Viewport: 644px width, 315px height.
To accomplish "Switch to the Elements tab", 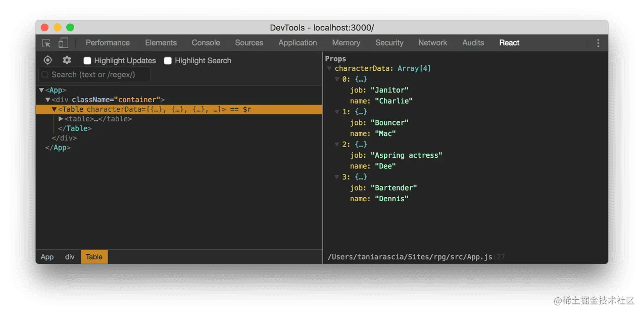I will (161, 43).
